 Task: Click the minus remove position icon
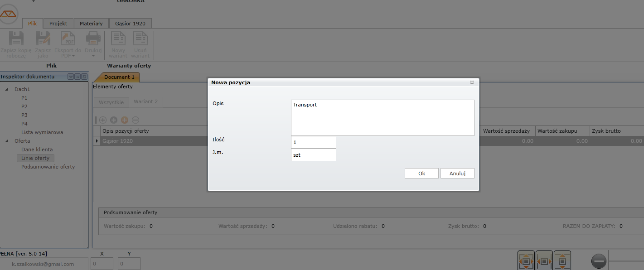136,120
